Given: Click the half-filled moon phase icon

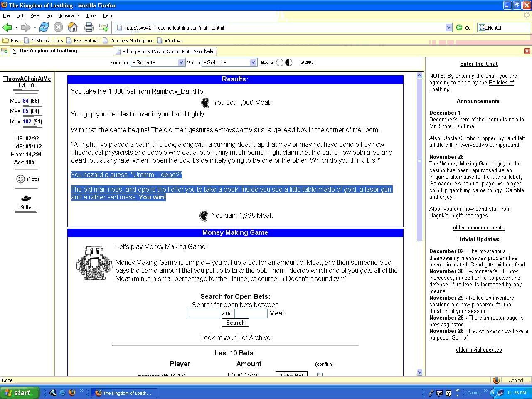Looking at the screenshot, I should click(289, 62).
